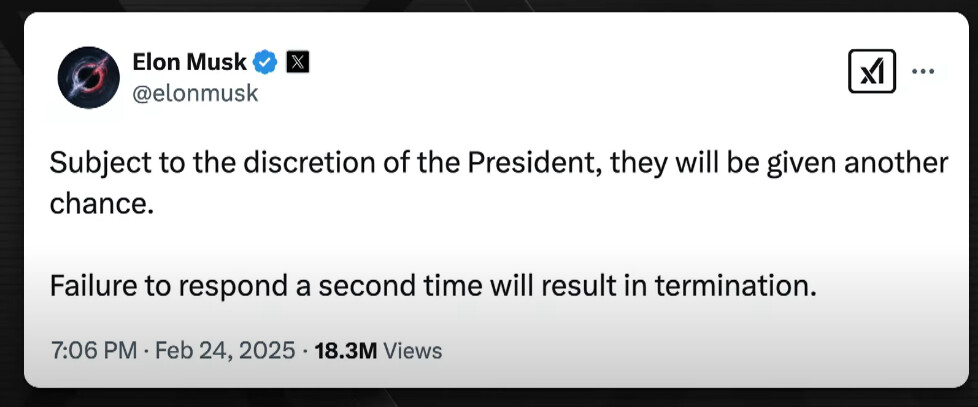Click the Feb 24, 2025 date
The height and width of the screenshot is (407, 978).
tap(225, 351)
